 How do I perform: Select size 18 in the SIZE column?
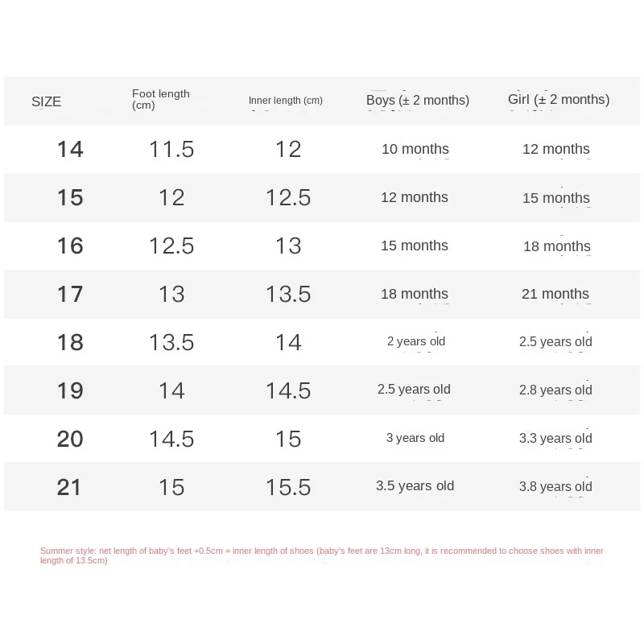point(70,342)
